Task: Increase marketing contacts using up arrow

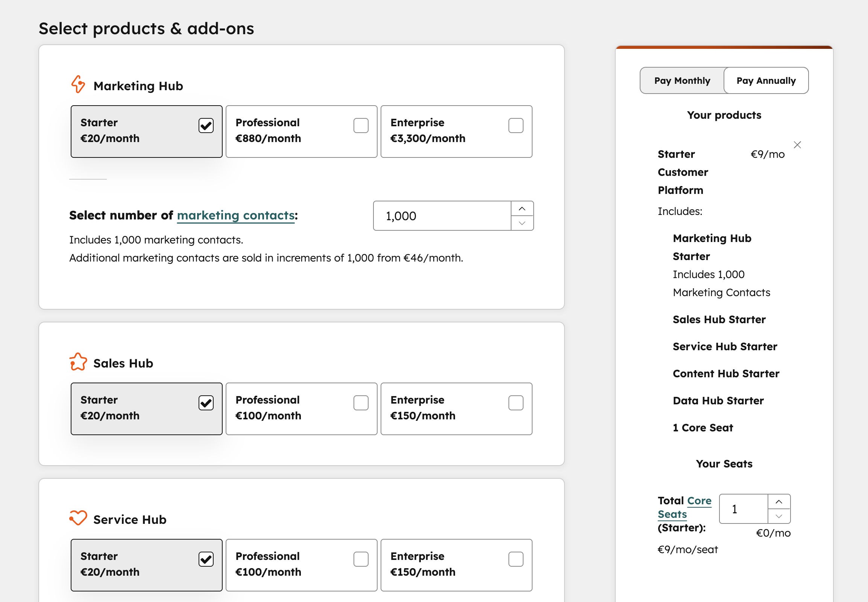Action: click(x=522, y=208)
